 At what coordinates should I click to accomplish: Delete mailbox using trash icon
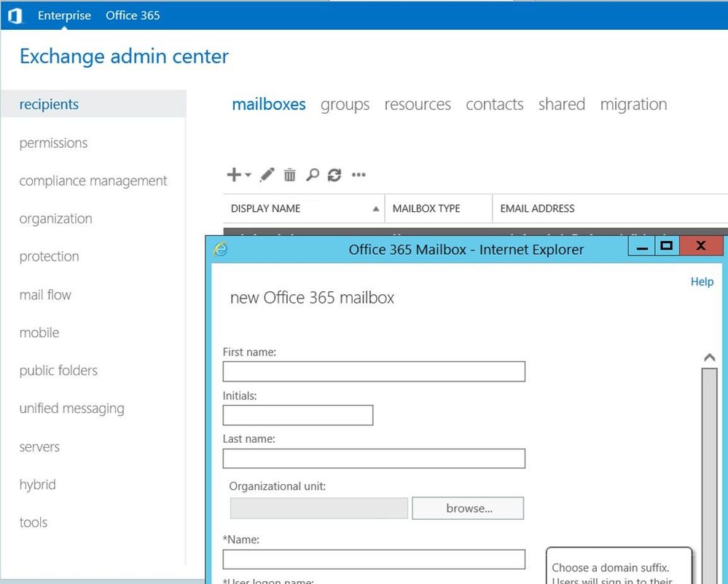[290, 175]
